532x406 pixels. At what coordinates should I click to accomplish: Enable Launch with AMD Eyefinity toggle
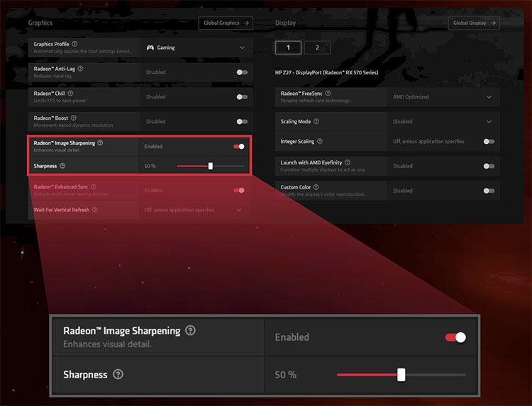tap(489, 166)
